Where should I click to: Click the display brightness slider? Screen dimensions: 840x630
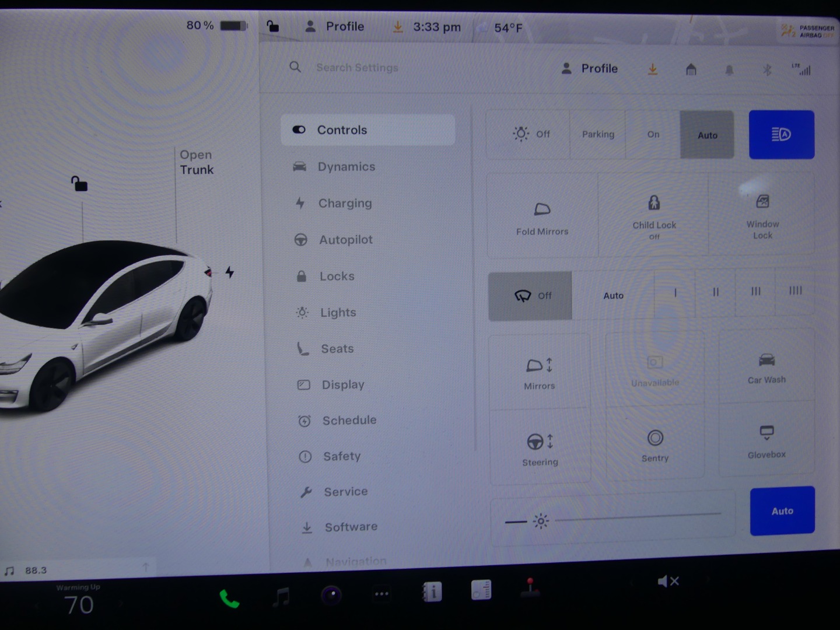pyautogui.click(x=637, y=517)
